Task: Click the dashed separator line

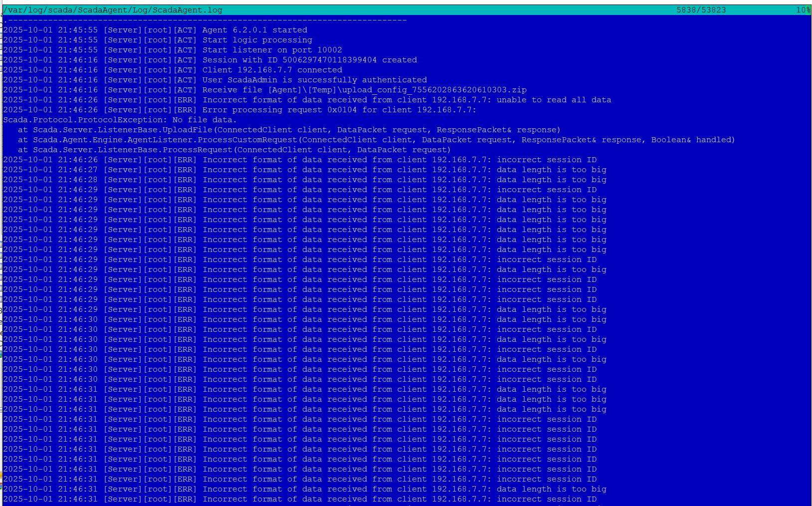Action: coord(204,20)
